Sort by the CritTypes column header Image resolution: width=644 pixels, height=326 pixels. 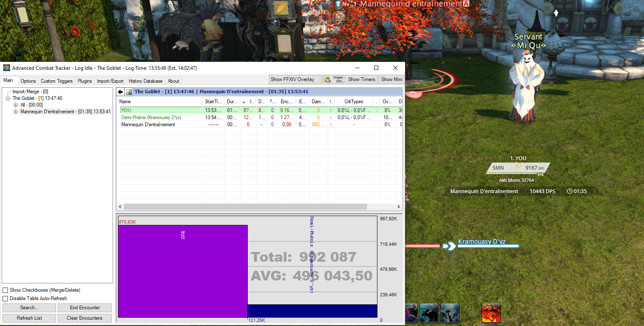(x=354, y=102)
